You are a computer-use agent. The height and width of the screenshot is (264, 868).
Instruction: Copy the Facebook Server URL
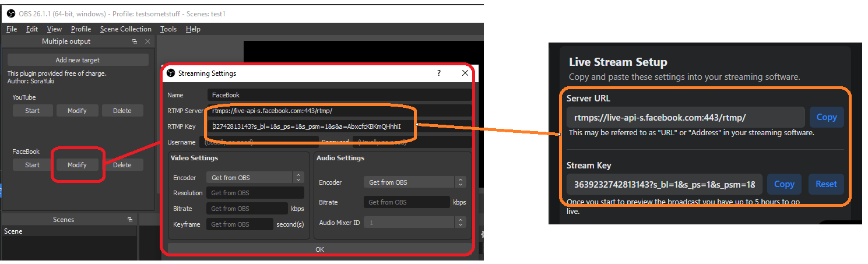click(827, 117)
